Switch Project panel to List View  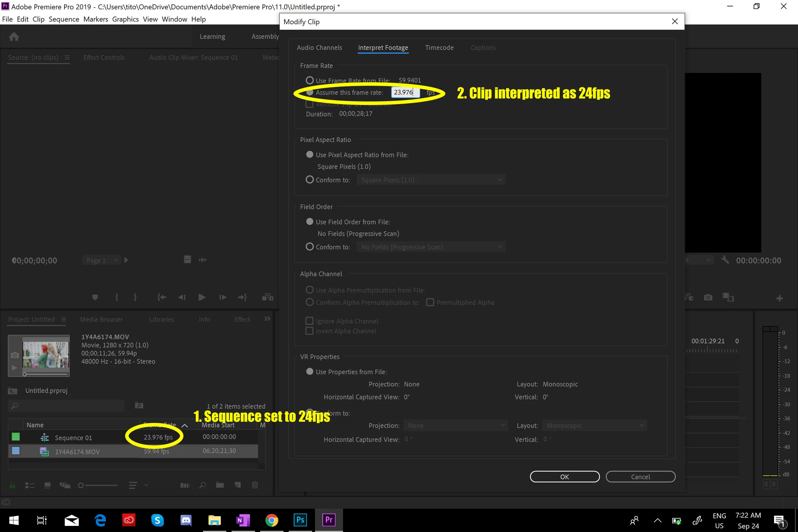tap(30, 485)
